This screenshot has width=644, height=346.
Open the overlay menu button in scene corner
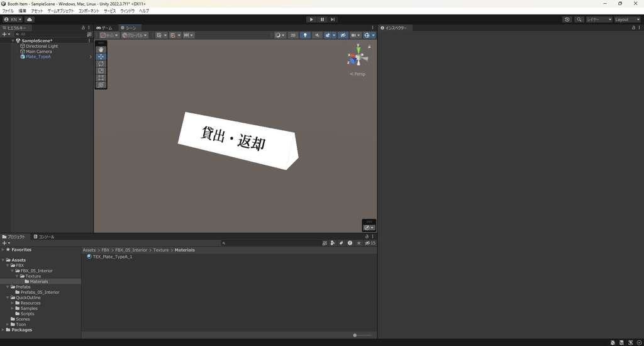point(369,227)
